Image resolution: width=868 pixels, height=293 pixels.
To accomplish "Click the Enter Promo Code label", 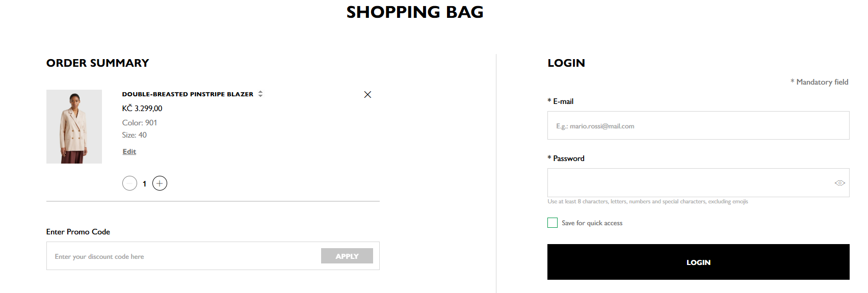I will (78, 232).
